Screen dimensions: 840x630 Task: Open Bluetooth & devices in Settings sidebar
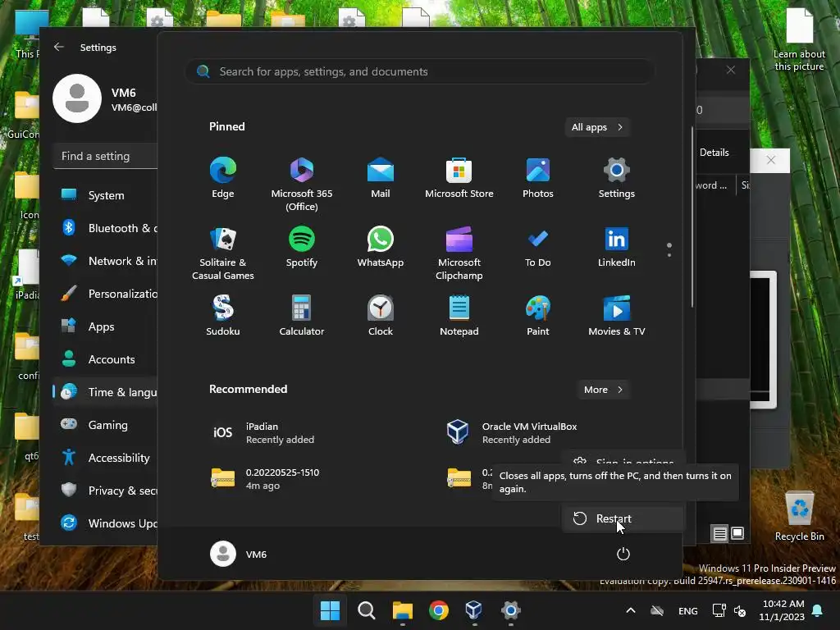click(105, 228)
